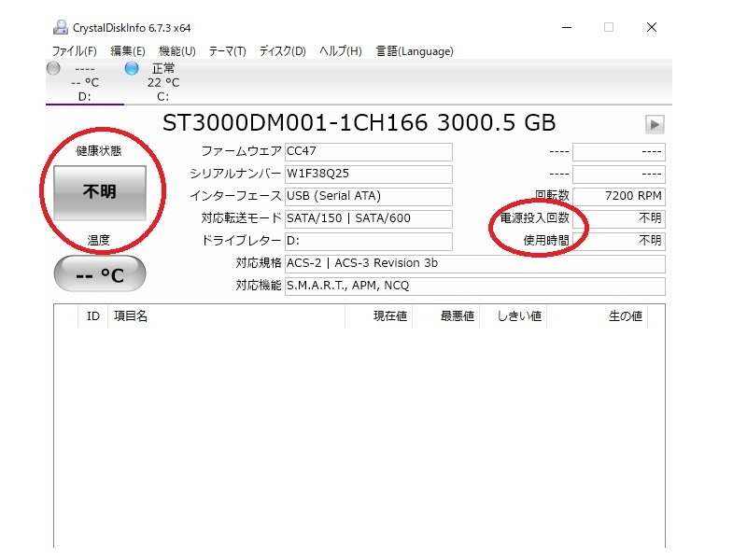Select the blue status orb for drive C:
The image size is (747, 560).
(132, 68)
